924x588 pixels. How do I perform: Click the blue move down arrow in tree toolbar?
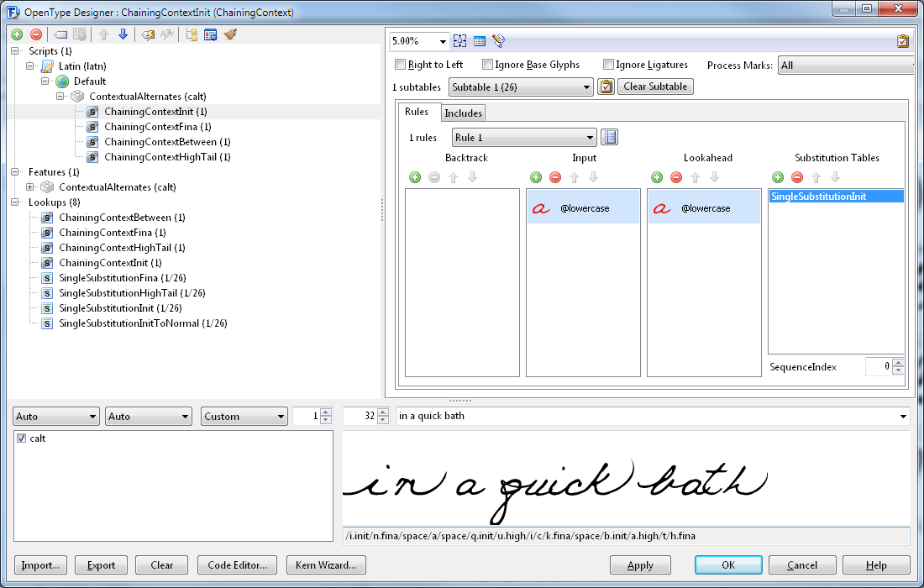[123, 34]
